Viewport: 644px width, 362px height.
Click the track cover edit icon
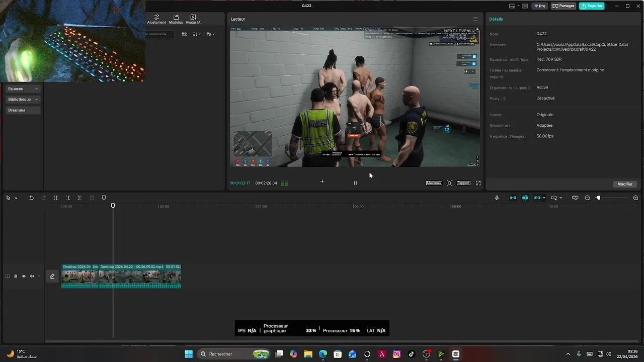[52, 276]
